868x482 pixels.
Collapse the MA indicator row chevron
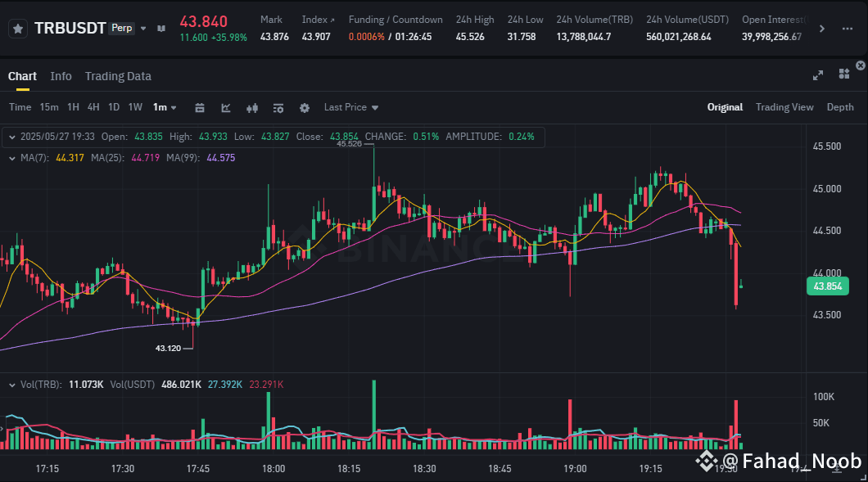pos(12,158)
